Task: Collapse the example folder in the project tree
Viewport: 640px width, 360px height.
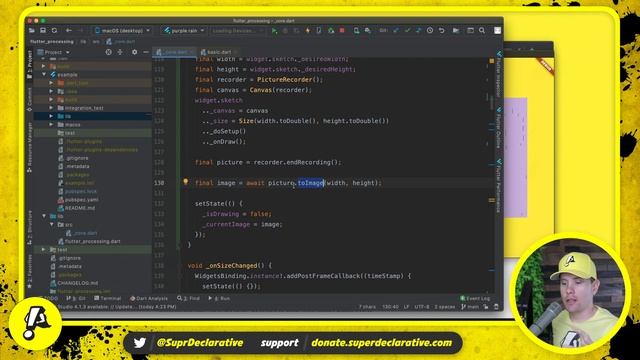Action: point(44,75)
